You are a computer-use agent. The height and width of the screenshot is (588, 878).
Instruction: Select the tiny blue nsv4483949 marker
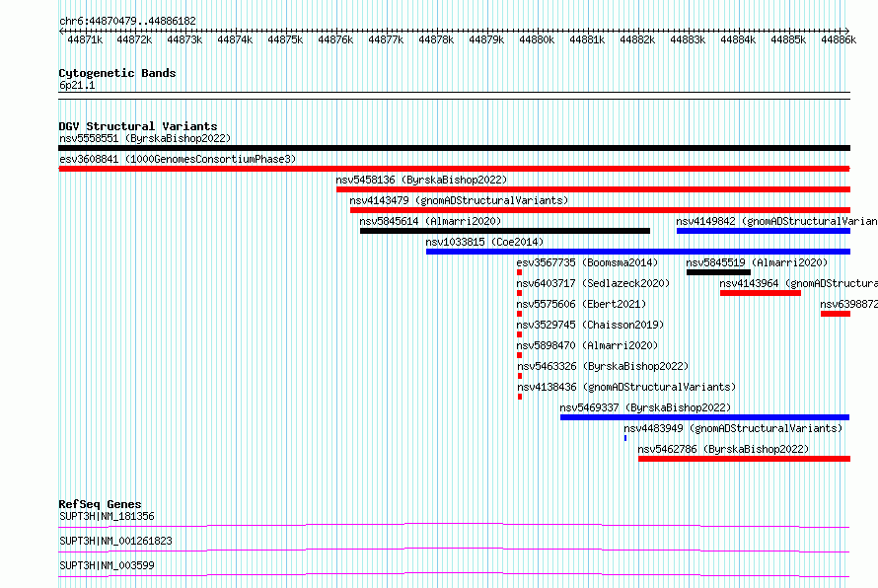pos(625,438)
